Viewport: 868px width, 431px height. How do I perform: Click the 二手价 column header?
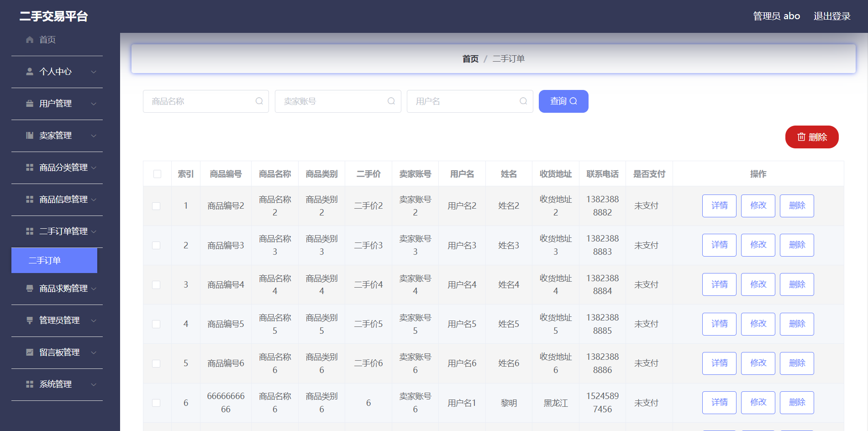point(368,174)
